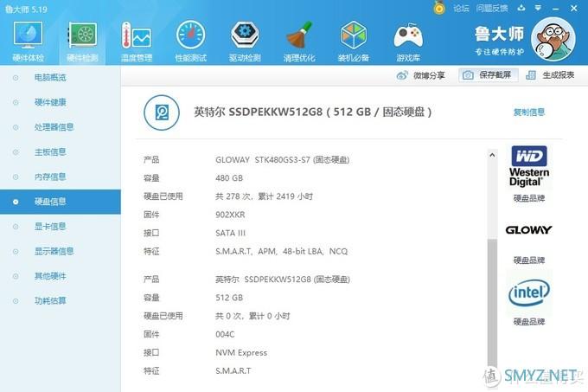Select 显卡信息 in sidebar
This screenshot has height=392, width=588.
pos(49,227)
